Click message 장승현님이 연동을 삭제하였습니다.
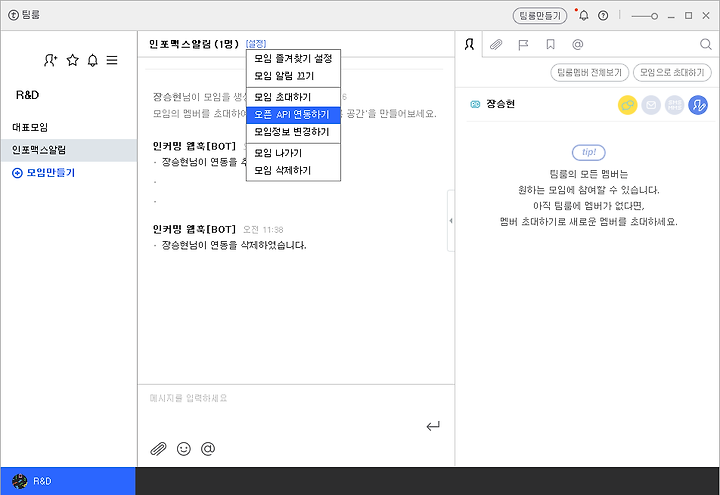The height and width of the screenshot is (495, 720). 234,246
